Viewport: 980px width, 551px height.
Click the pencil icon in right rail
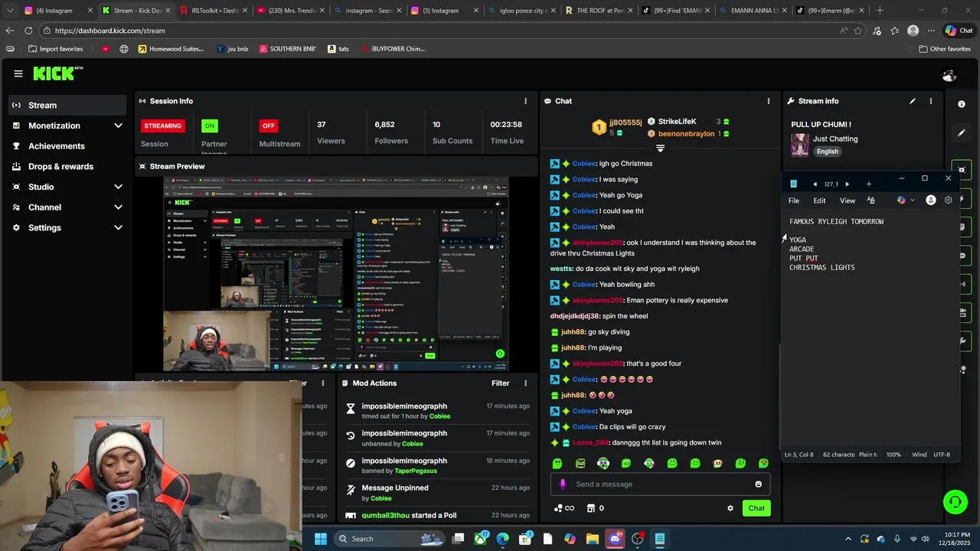click(962, 132)
